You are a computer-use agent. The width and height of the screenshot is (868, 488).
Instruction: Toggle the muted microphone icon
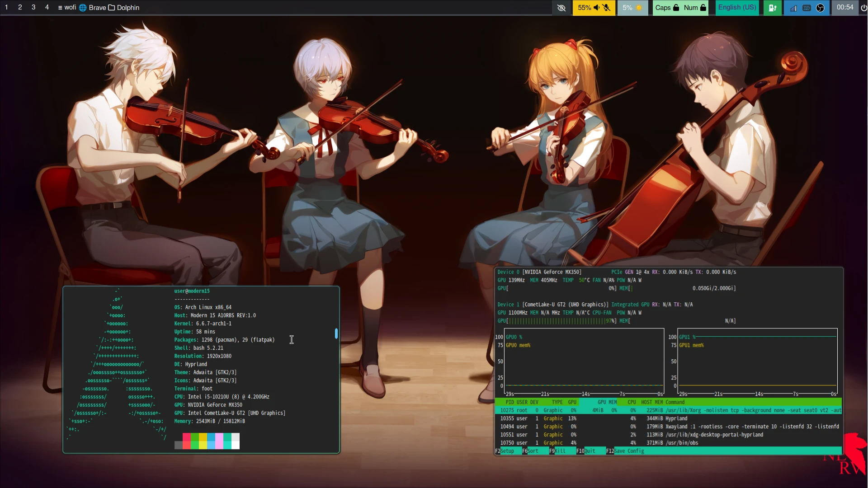point(607,8)
